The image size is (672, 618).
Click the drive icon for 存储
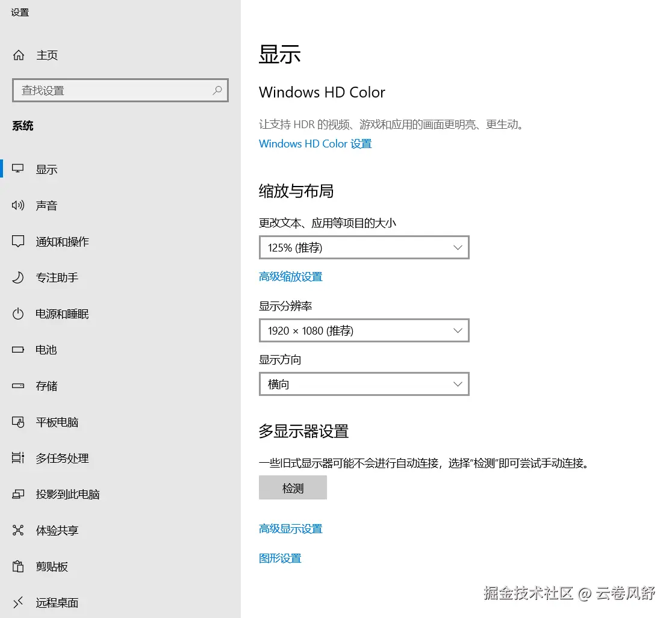coord(18,386)
